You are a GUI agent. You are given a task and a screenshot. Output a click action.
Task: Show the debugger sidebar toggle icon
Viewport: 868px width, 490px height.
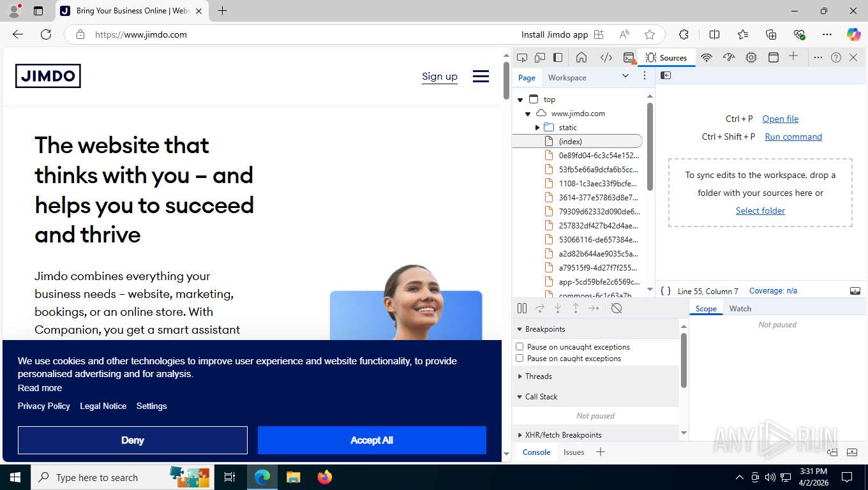[x=855, y=291]
